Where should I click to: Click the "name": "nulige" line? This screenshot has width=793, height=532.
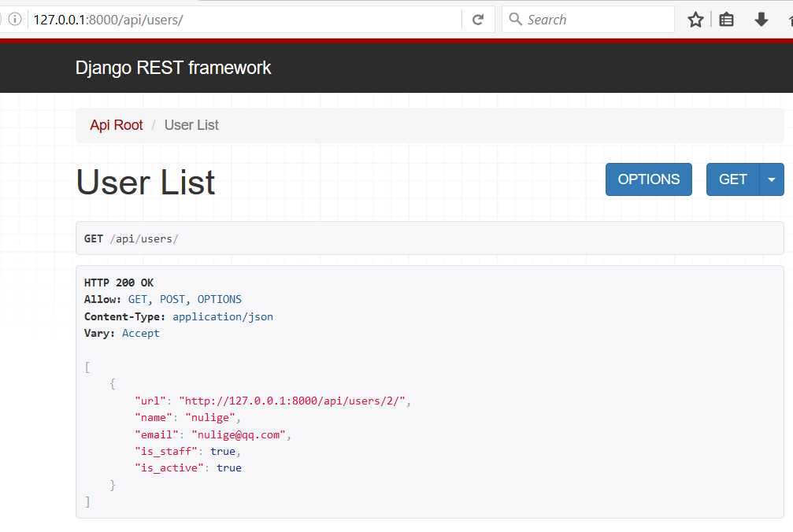[x=187, y=417]
